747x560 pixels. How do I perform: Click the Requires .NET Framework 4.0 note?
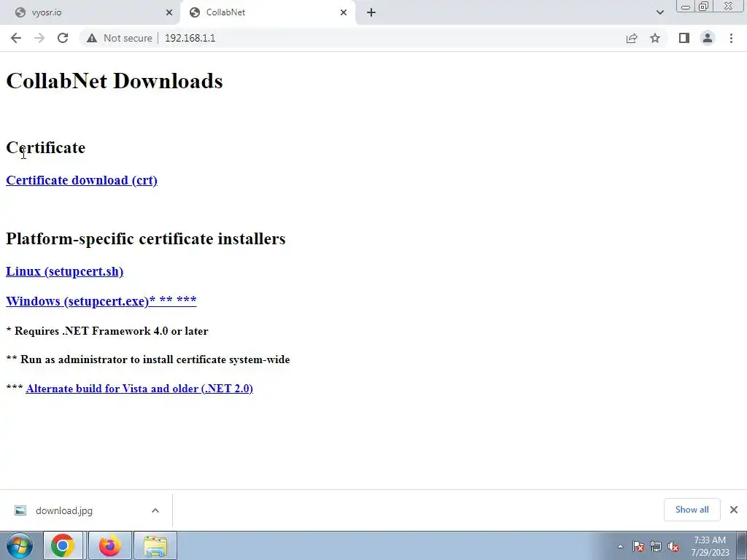click(107, 331)
